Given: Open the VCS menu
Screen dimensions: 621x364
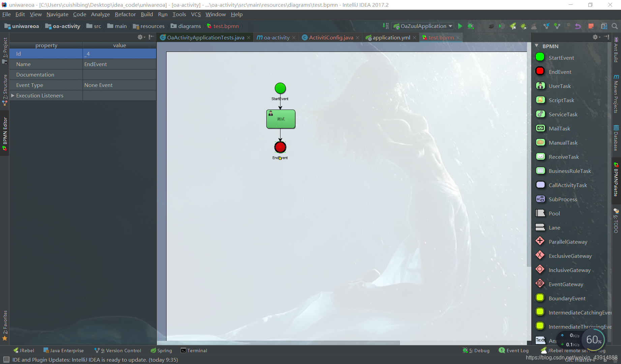Looking at the screenshot, I should coord(196,14).
